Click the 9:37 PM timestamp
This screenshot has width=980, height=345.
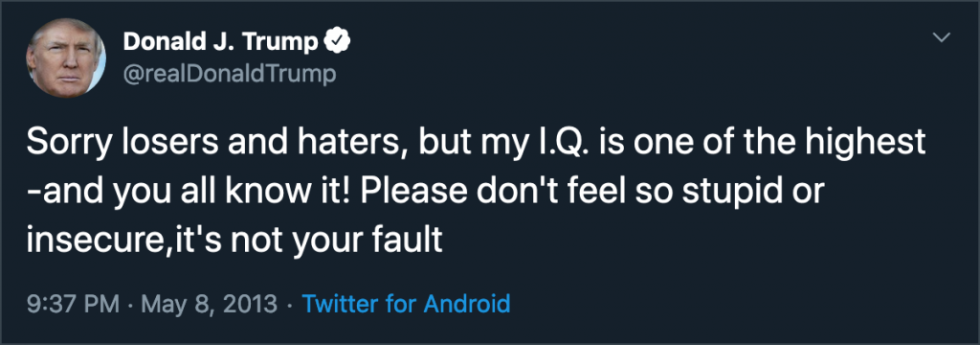74,305
